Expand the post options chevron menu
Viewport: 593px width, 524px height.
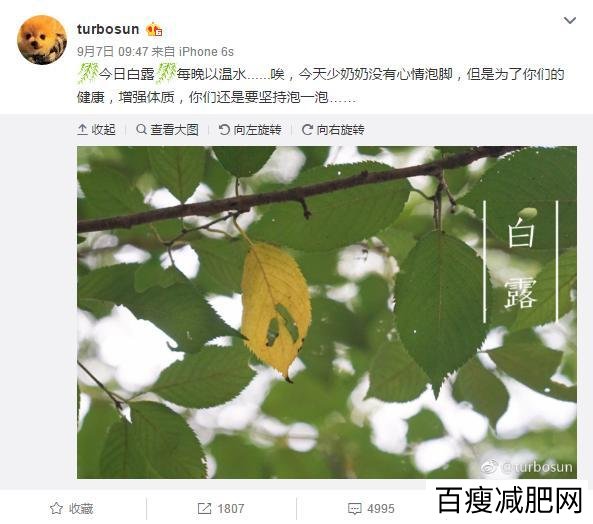coord(570,20)
